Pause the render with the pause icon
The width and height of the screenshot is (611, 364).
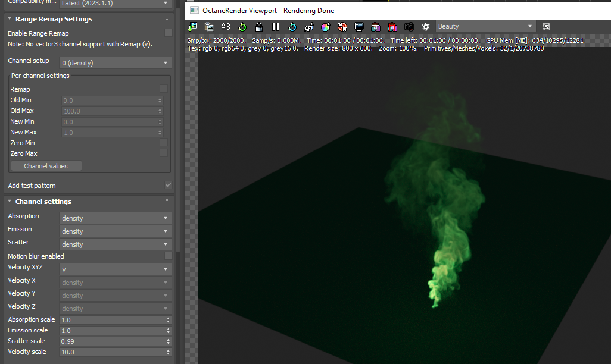276,27
